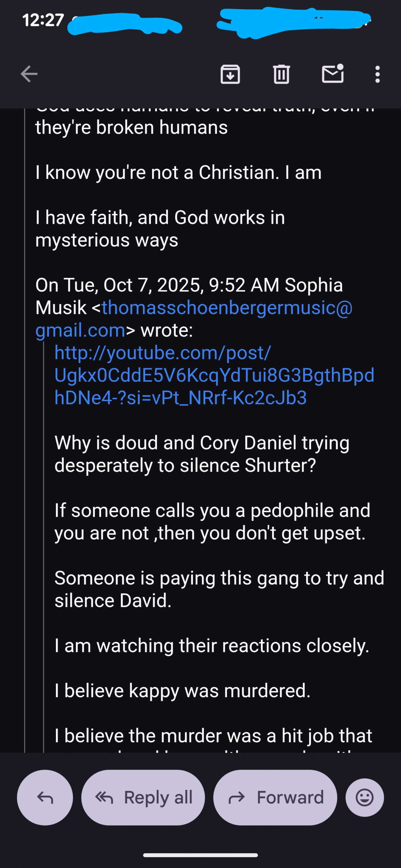Screen dimensions: 401x868
Task: Archive this email conversation
Action: (230, 74)
